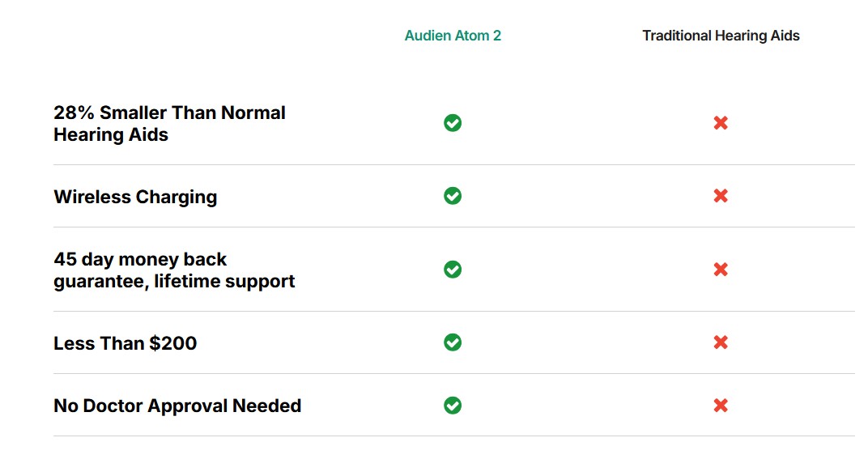Click the word Charging in second row

click(177, 198)
